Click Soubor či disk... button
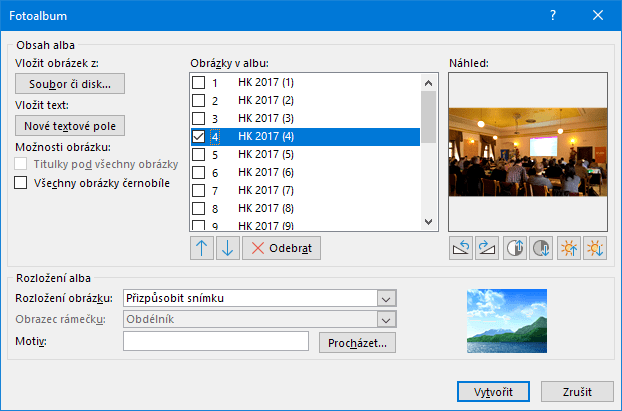 (70, 84)
